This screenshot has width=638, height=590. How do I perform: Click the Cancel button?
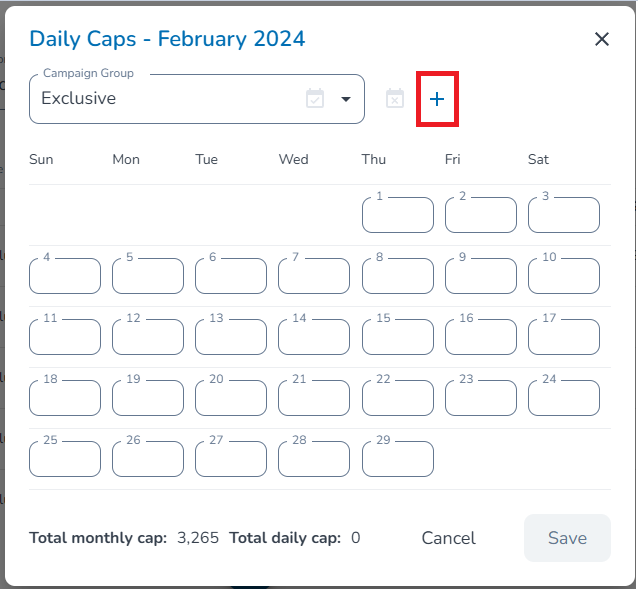tap(448, 538)
